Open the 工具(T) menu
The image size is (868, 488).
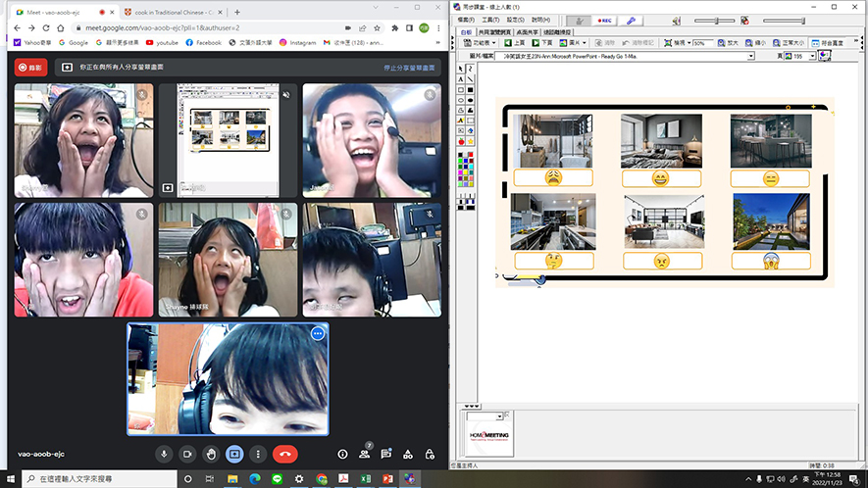(489, 20)
